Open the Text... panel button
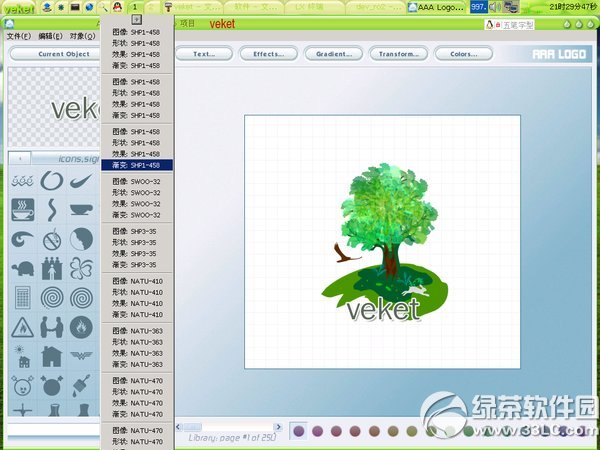Screen dimensions: 600x450 [x=204, y=54]
